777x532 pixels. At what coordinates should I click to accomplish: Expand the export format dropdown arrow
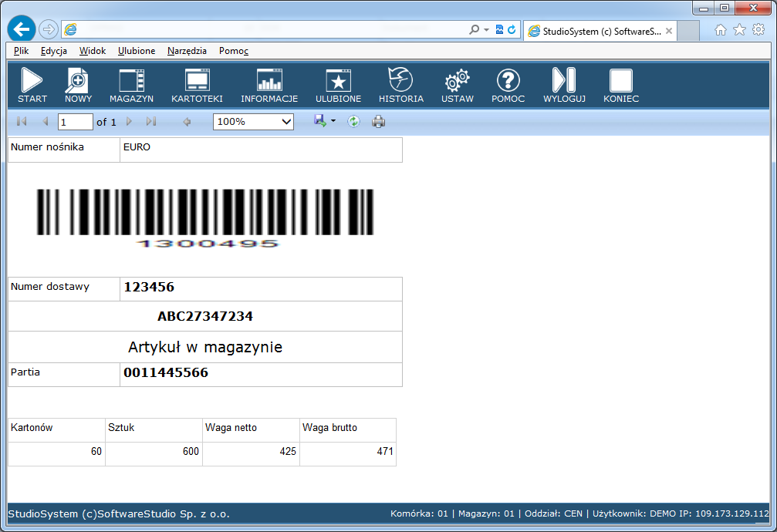[x=333, y=121]
